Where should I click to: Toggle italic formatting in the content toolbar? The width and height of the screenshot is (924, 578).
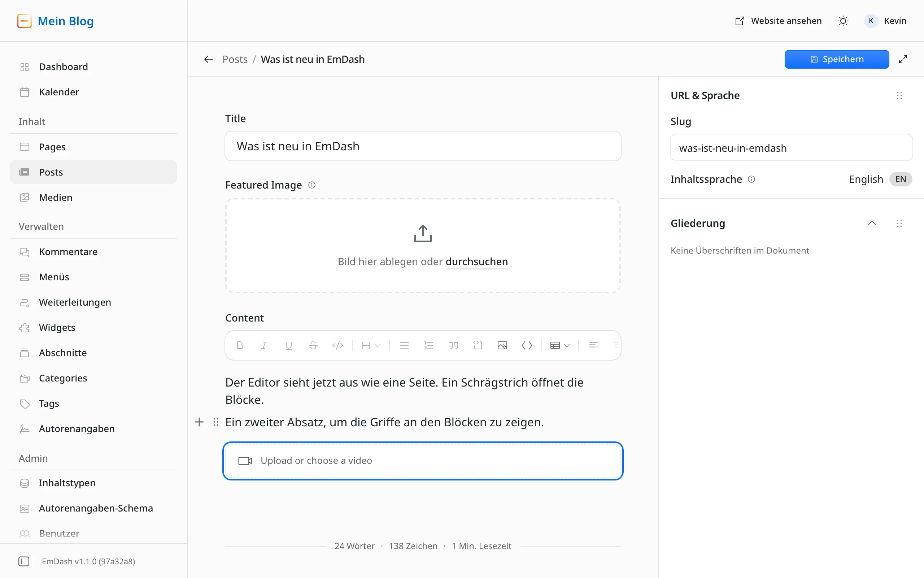click(x=264, y=346)
